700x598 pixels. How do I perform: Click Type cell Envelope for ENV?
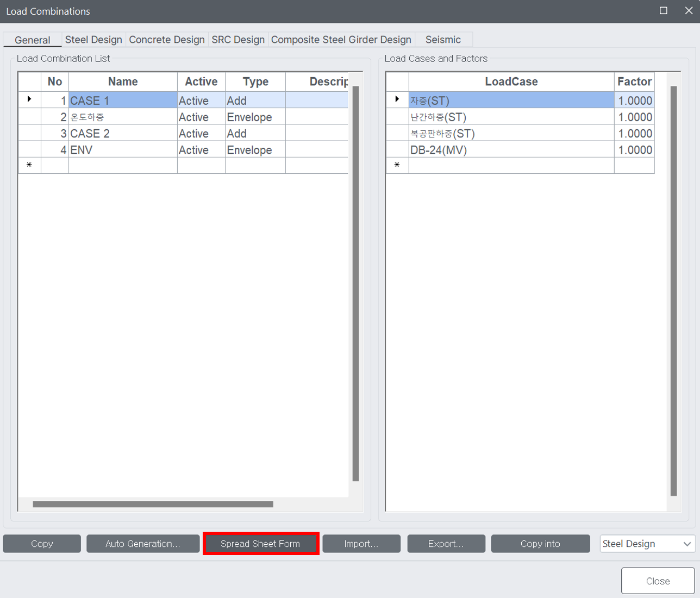coord(255,149)
